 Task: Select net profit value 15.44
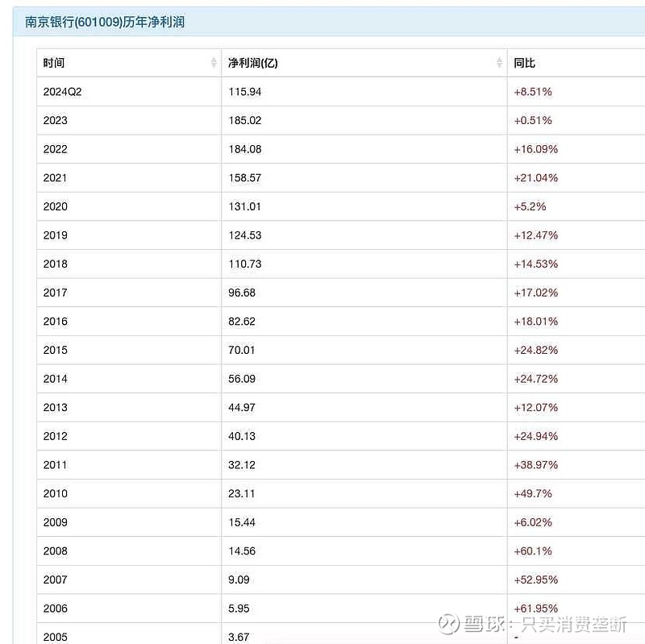point(242,522)
